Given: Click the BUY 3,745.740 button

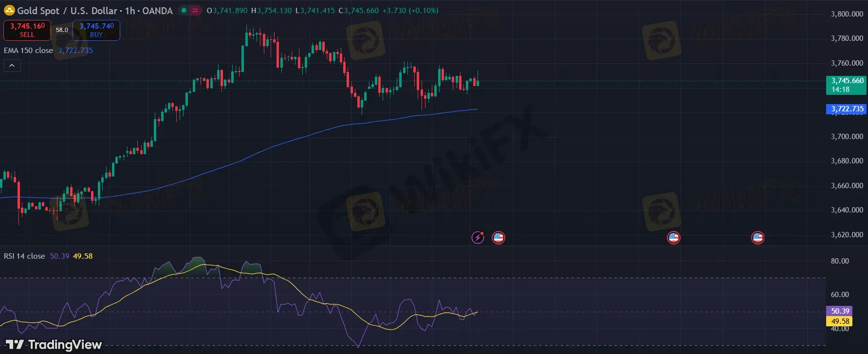Looking at the screenshot, I should click(x=96, y=30).
